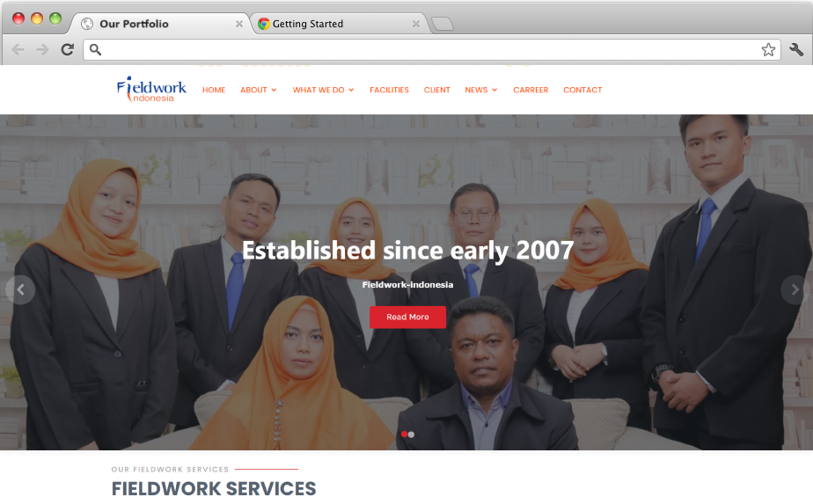Viewport: 813px width, 504px height.
Task: Open the CONTACT page link
Action: 582,90
